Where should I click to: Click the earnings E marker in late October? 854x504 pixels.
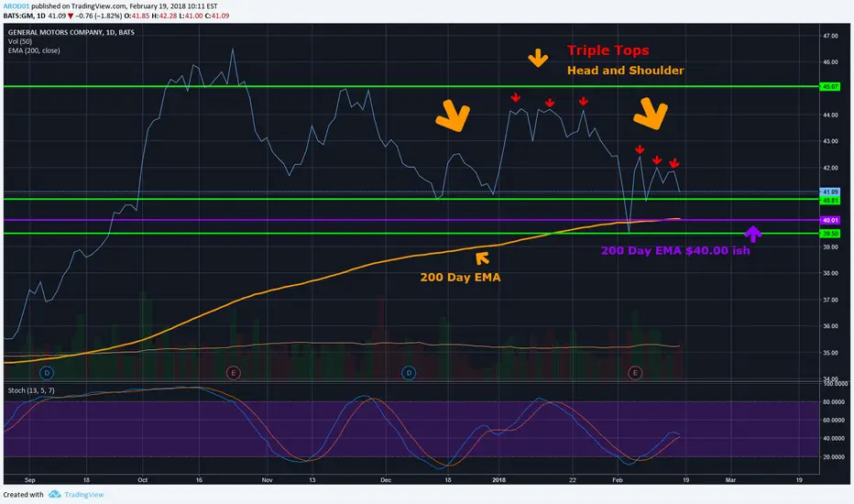[x=233, y=373]
